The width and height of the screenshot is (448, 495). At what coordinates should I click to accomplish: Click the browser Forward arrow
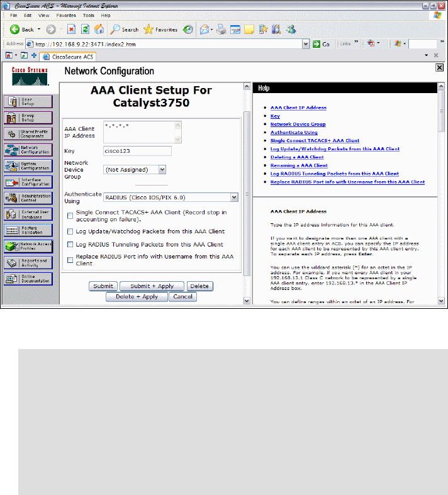(x=51, y=30)
